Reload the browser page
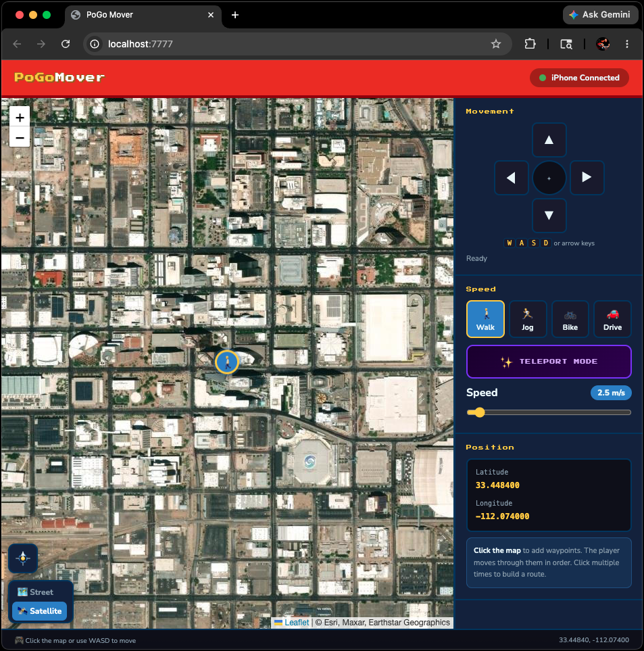 tap(66, 44)
